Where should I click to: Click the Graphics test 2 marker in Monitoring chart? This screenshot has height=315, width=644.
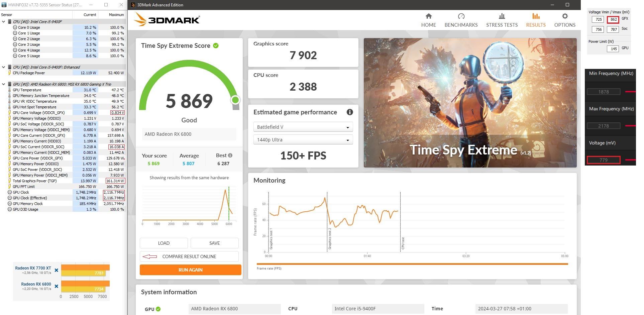[330, 238]
